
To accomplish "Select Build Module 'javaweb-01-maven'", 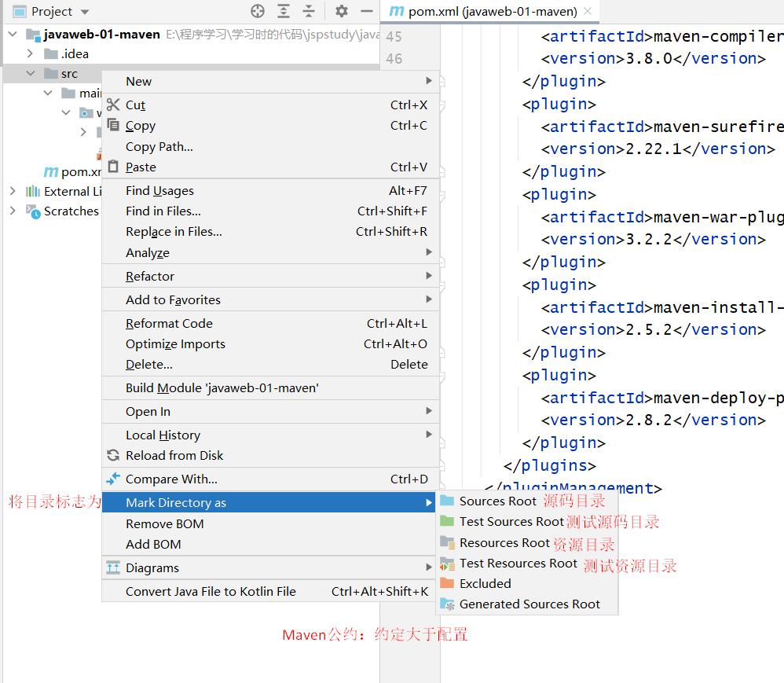I will coord(270,387).
